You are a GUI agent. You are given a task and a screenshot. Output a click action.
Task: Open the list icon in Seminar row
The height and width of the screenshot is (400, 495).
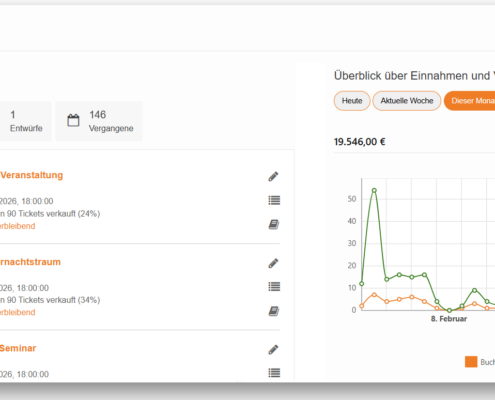(x=274, y=373)
